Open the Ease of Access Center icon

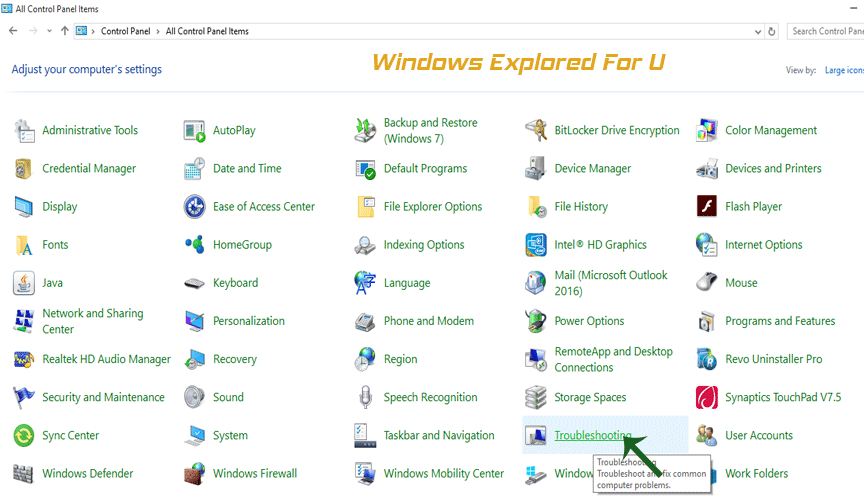[195, 207]
